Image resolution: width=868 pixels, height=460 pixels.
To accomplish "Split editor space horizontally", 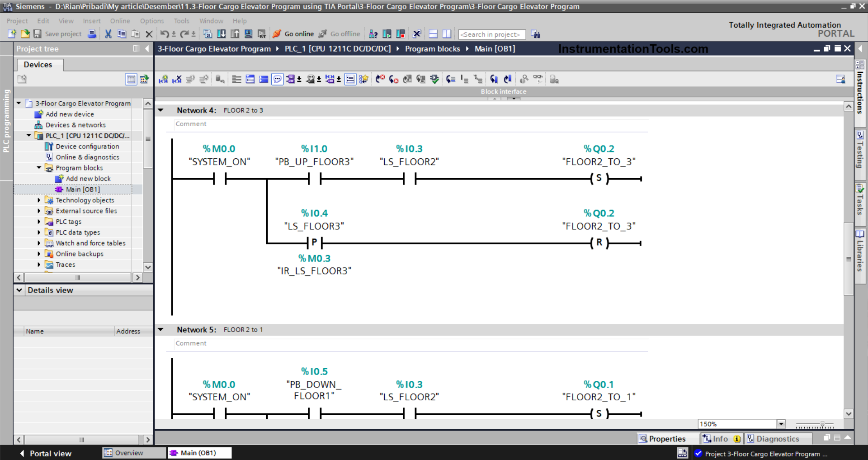I will tap(433, 34).
